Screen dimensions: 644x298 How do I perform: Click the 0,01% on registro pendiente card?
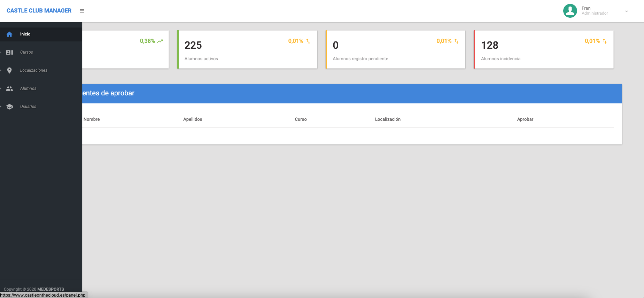point(444,41)
